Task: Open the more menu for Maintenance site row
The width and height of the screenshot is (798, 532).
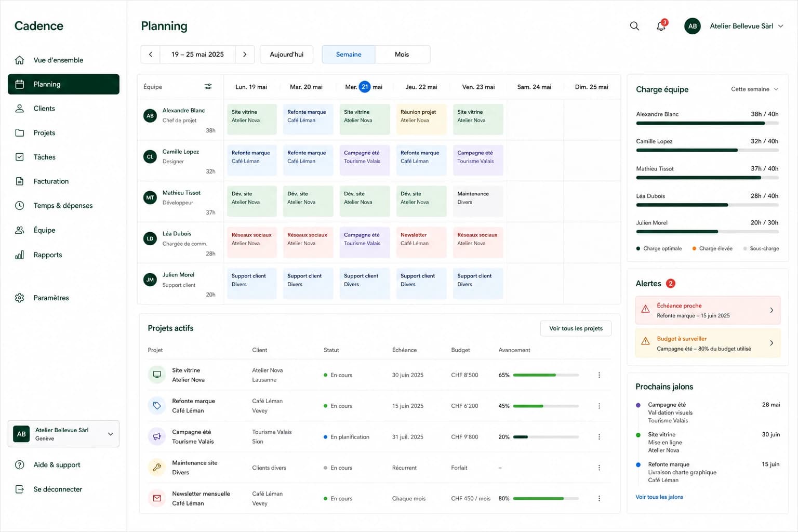Action: [x=599, y=468]
